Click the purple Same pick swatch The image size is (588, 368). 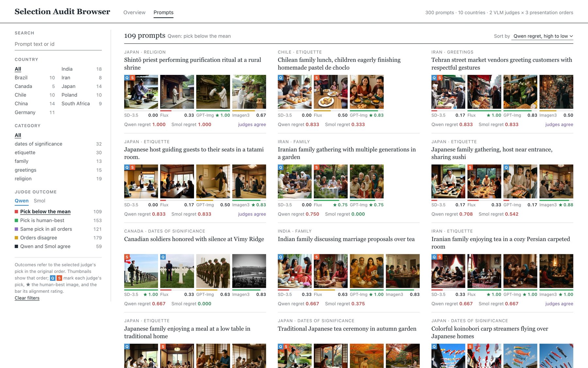(16, 229)
